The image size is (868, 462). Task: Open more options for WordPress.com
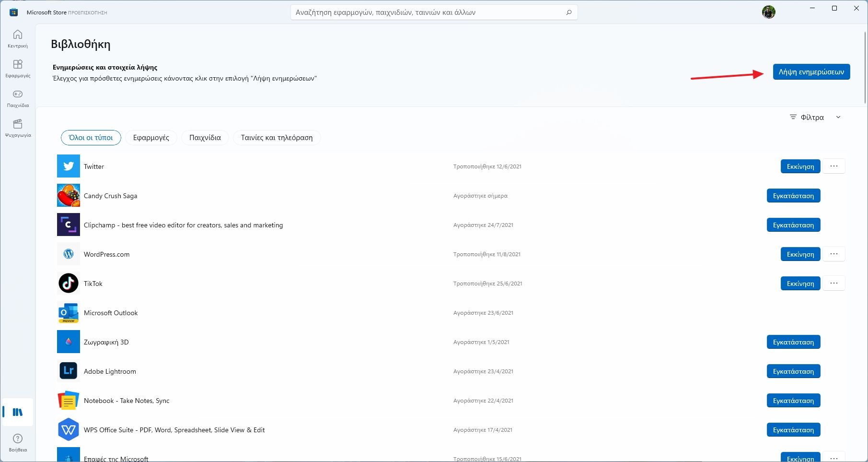(833, 254)
